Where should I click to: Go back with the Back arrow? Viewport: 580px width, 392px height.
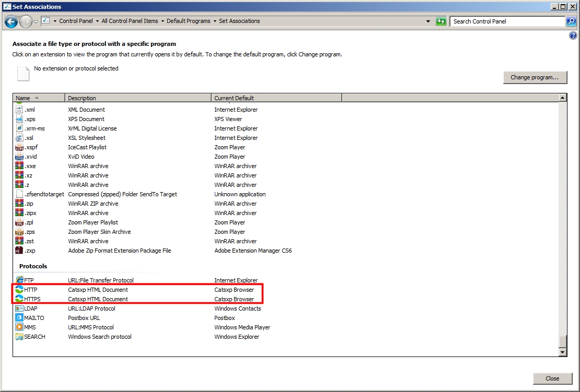[11, 21]
